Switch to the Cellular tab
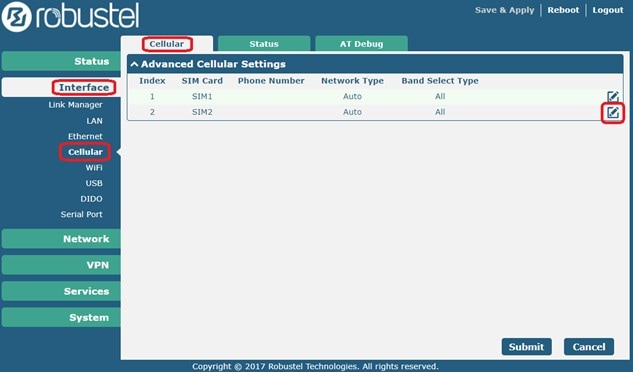 [167, 44]
